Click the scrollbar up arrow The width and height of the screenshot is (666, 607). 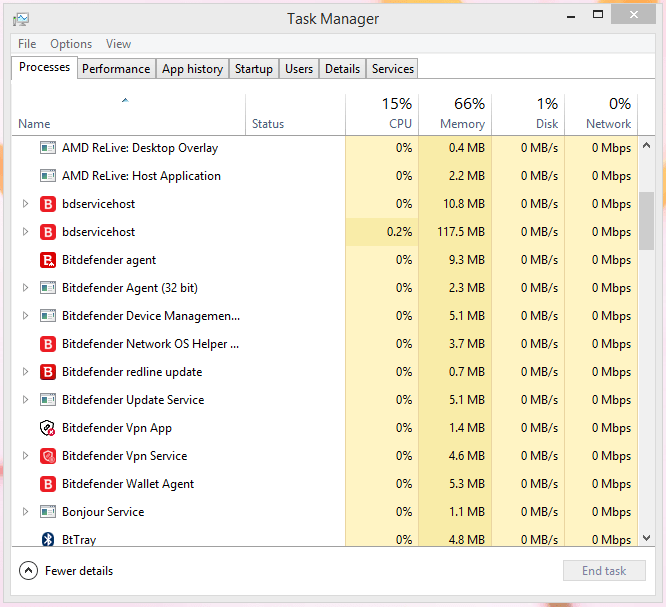coord(646,146)
